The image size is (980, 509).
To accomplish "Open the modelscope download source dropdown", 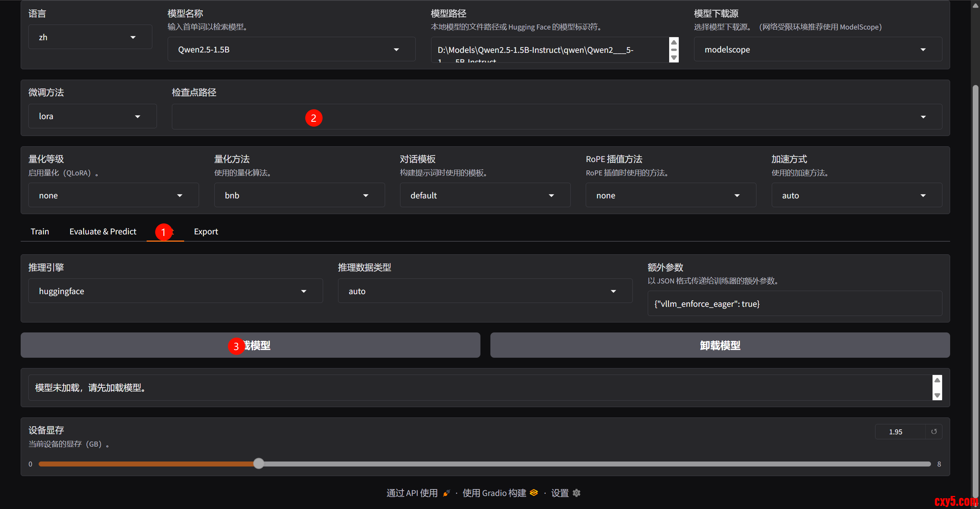I will pos(817,49).
